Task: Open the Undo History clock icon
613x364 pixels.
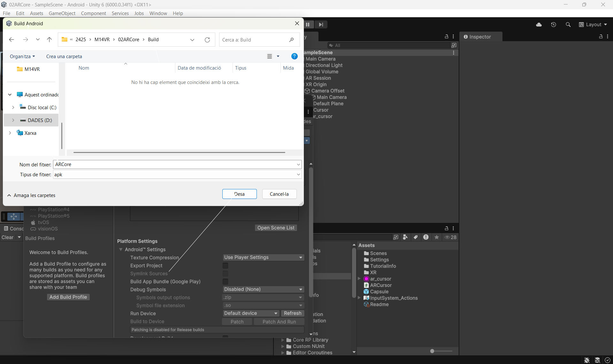Action: 554,25
